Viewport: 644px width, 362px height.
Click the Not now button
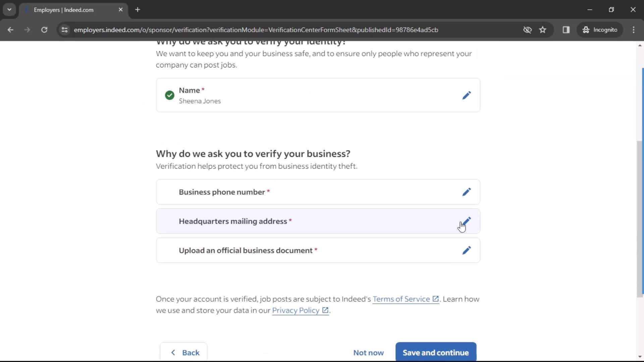[368, 352]
